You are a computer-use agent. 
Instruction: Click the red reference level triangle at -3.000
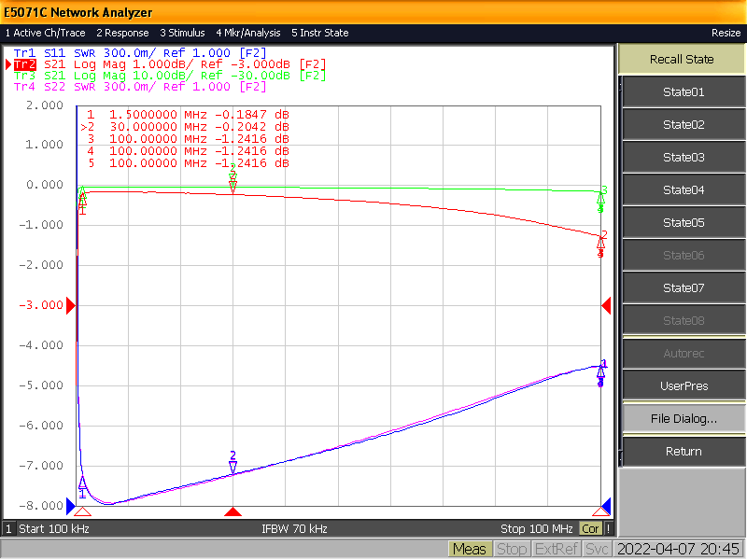point(71,305)
